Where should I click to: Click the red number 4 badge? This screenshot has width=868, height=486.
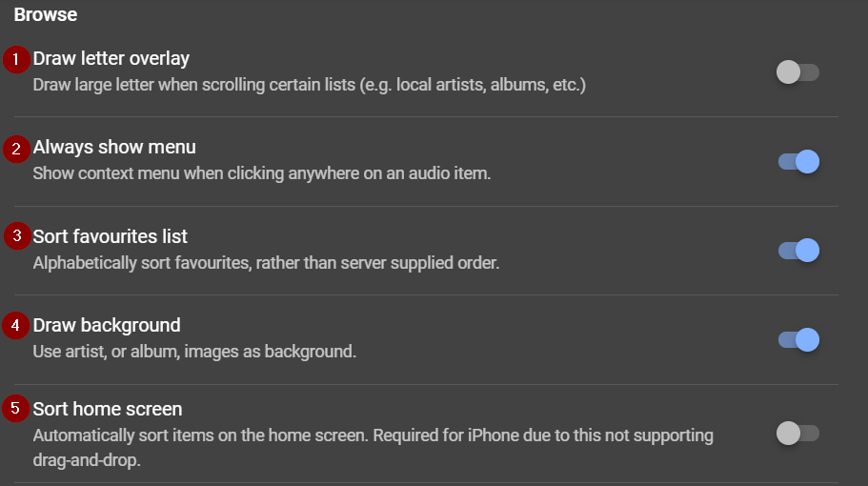[16, 326]
